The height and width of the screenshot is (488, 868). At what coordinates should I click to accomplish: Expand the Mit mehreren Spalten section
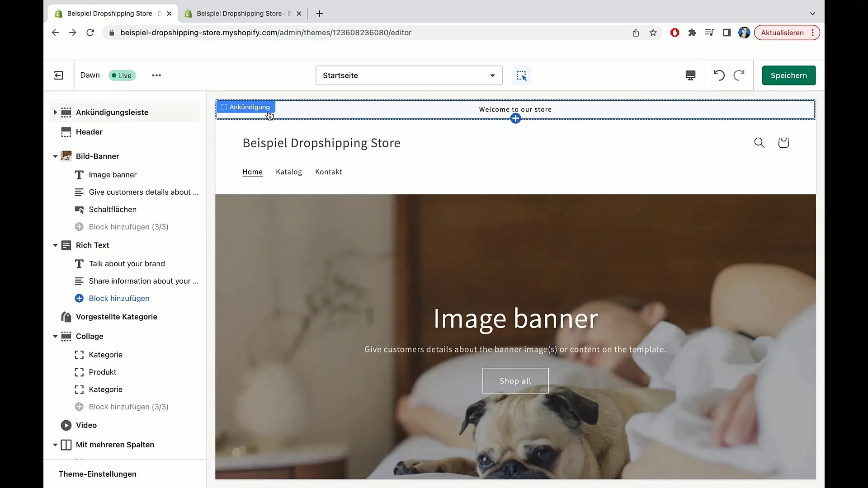55,444
